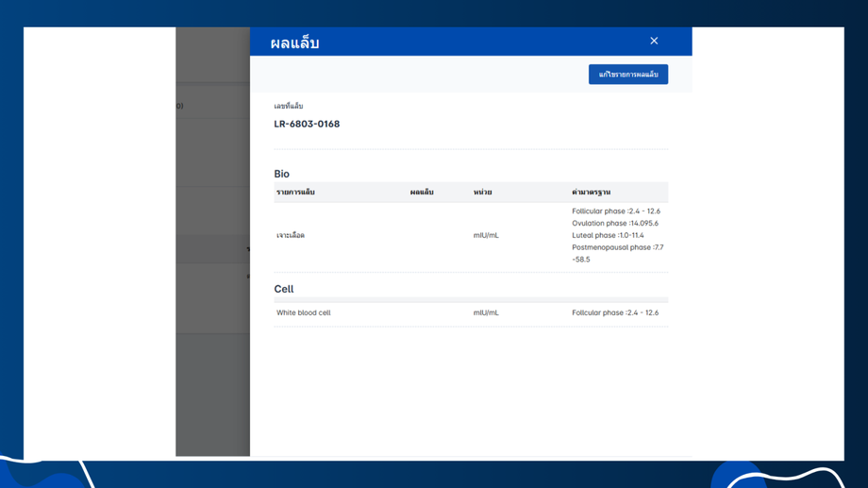Select the White blood cell row

471,313
